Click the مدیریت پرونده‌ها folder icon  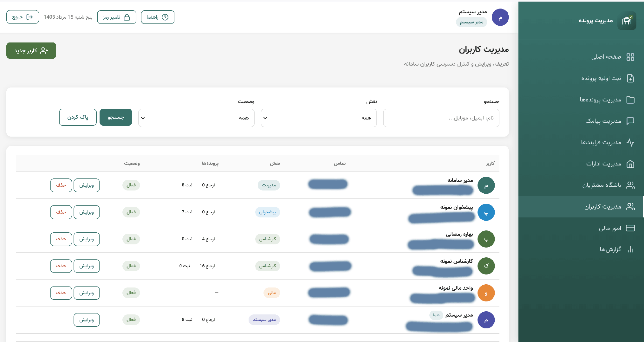pos(630,100)
